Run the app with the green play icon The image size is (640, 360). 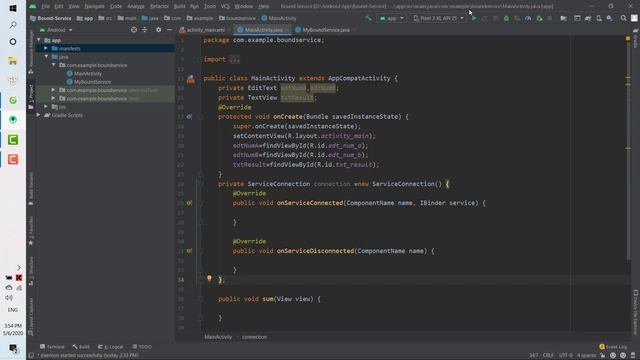click(x=474, y=18)
